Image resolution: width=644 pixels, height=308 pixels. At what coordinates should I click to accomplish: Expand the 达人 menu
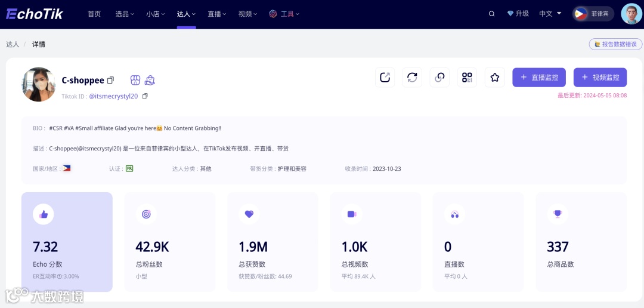pos(186,14)
